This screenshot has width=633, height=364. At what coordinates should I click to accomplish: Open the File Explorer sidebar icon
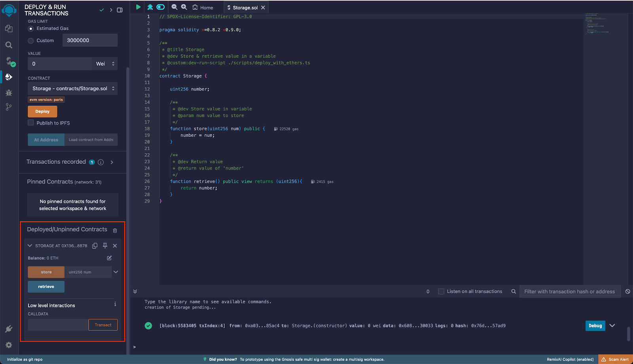point(9,28)
